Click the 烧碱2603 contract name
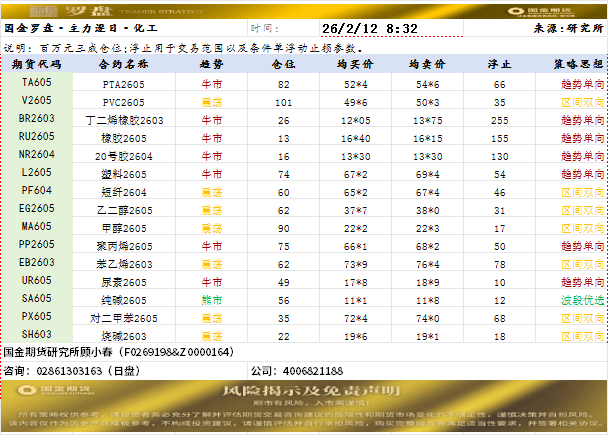The width and height of the screenshot is (608, 435). [x=124, y=336]
